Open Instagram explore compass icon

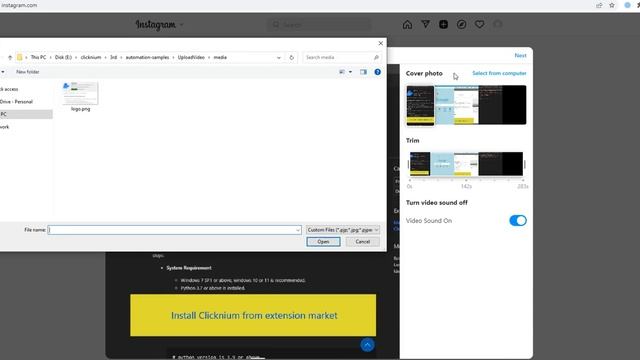(x=462, y=24)
